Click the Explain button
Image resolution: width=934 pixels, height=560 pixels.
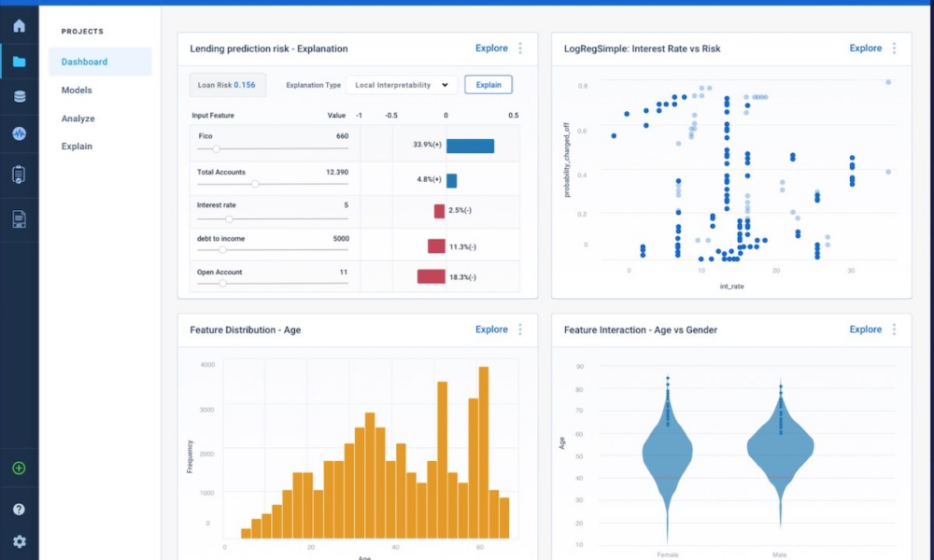pos(488,85)
